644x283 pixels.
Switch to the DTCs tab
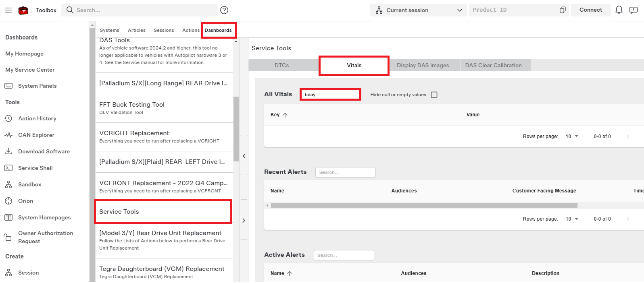click(281, 65)
